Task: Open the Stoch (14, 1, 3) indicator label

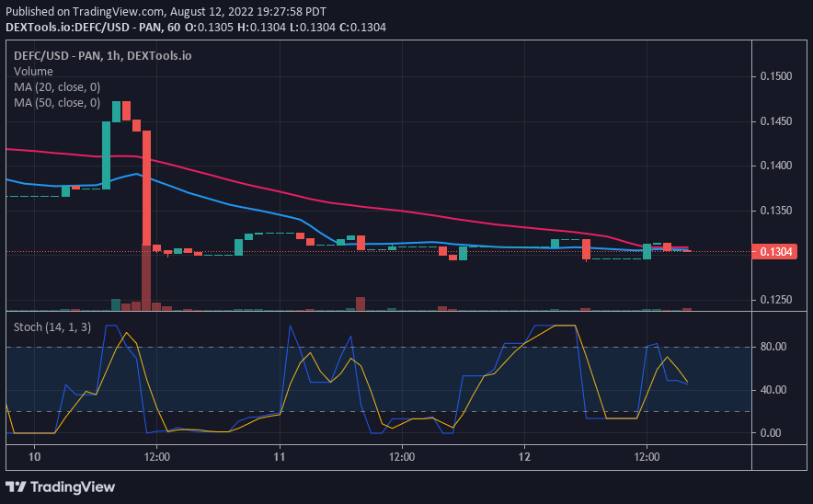Action: click(x=52, y=327)
